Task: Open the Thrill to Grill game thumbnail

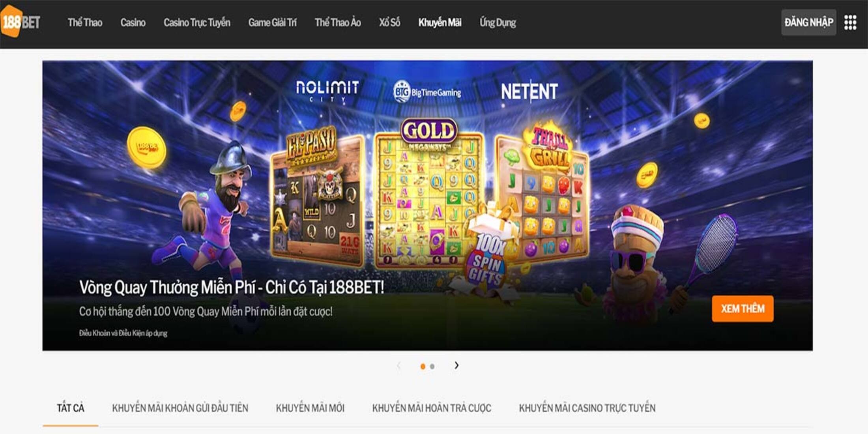Action: [x=542, y=193]
